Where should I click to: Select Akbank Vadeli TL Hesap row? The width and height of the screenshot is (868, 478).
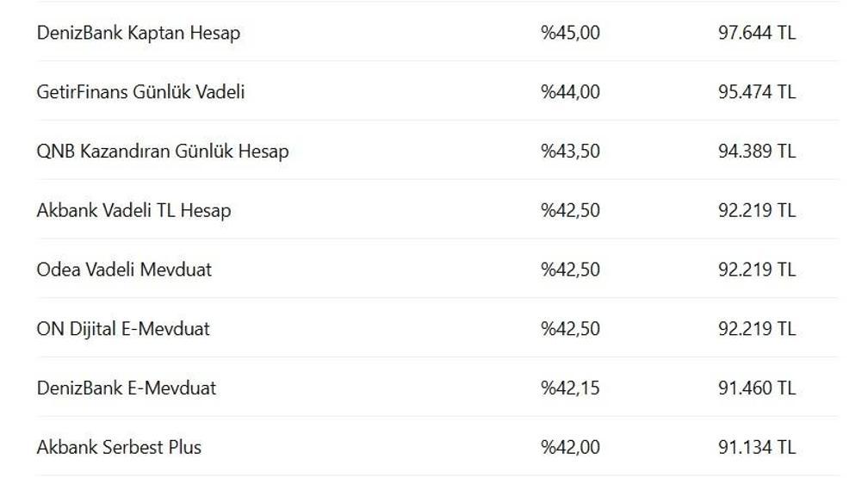click(x=134, y=210)
